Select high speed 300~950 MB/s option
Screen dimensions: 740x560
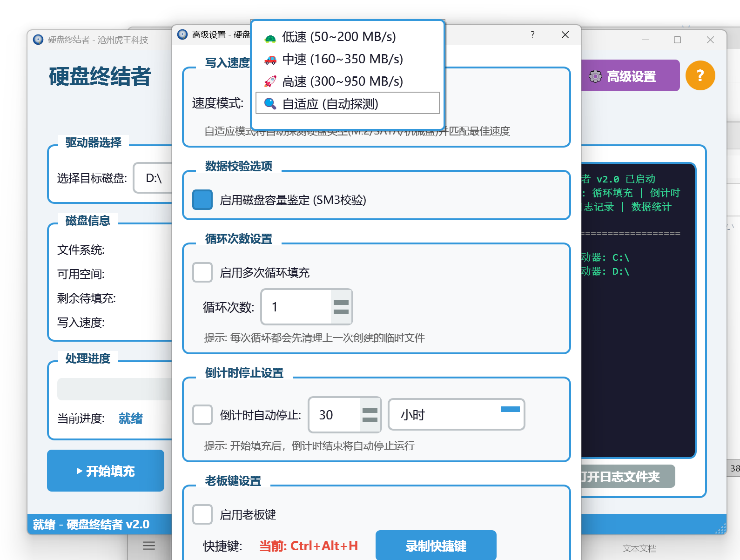point(348,81)
